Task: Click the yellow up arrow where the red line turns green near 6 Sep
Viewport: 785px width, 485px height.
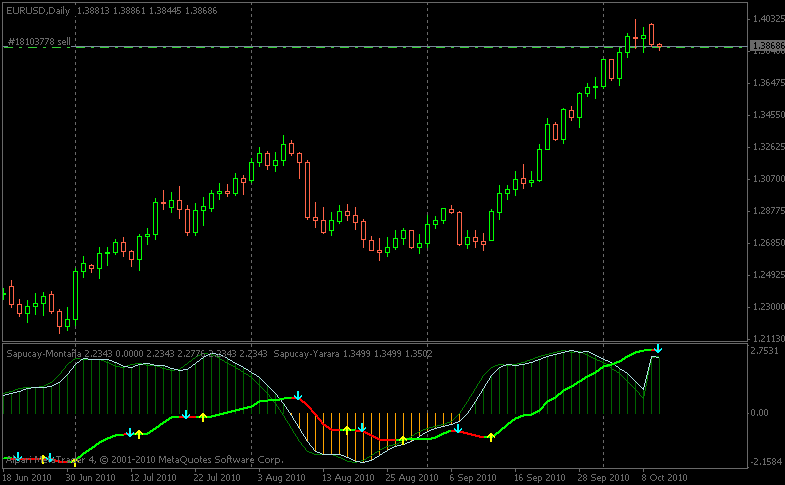Action: 490,437
